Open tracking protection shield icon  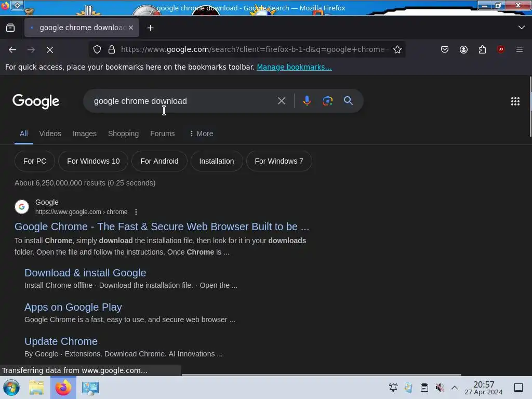pyautogui.click(x=97, y=49)
